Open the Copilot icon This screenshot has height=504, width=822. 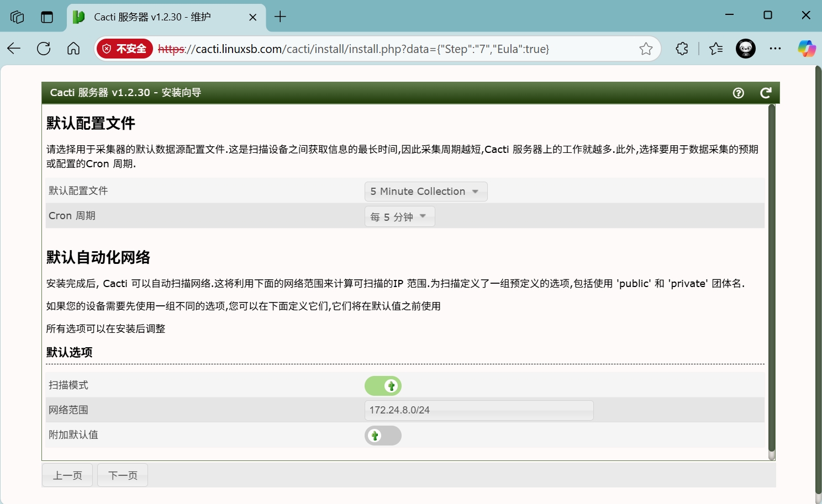click(807, 49)
